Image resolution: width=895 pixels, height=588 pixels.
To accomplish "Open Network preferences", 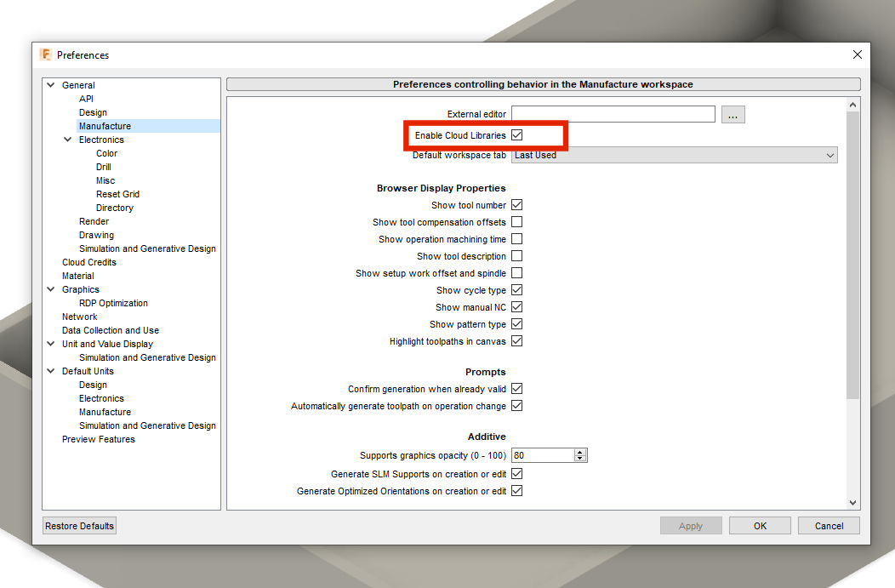I will (80, 317).
